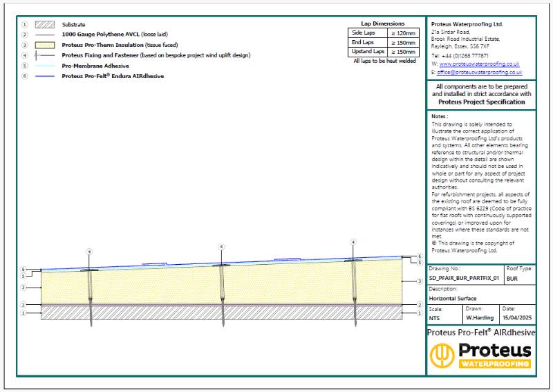This screenshot has width=553, height=392.
Task: Click the date '15/04/2025'
Action: pyautogui.click(x=517, y=317)
